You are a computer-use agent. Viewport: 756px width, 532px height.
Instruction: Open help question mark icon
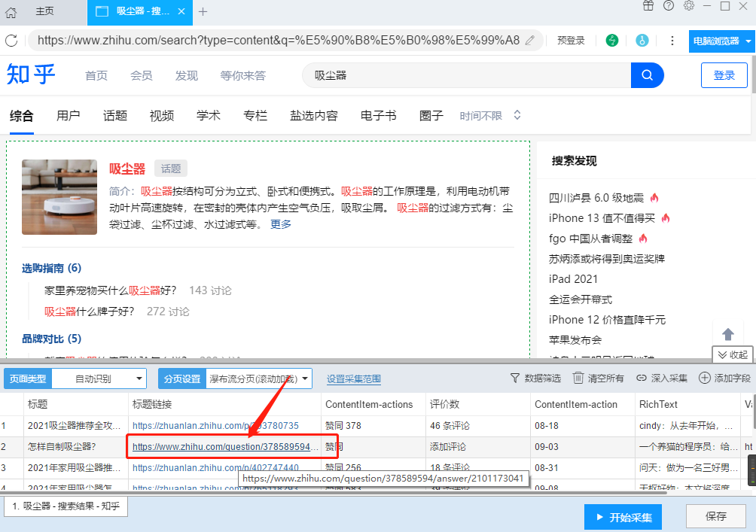[669, 6]
